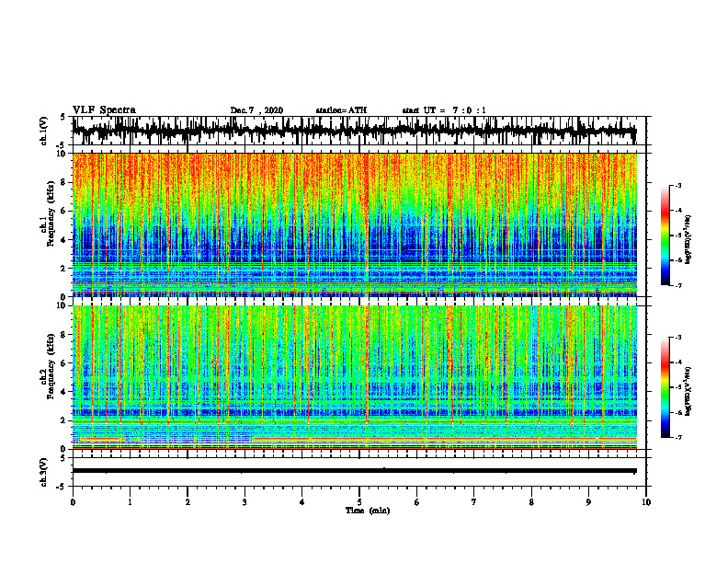This screenshot has height=563, width=728.
Task: Click the log(PSD) label beside the ch.1 colorbar
Action: 688,240
